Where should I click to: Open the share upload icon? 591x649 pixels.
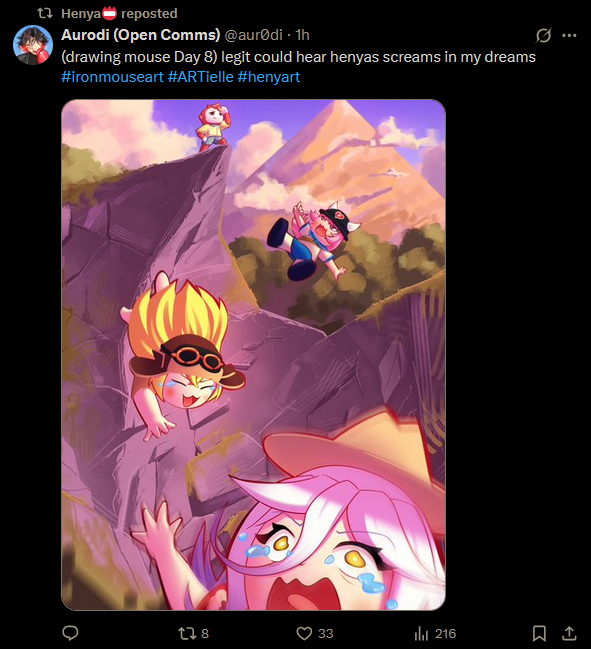tap(569, 633)
